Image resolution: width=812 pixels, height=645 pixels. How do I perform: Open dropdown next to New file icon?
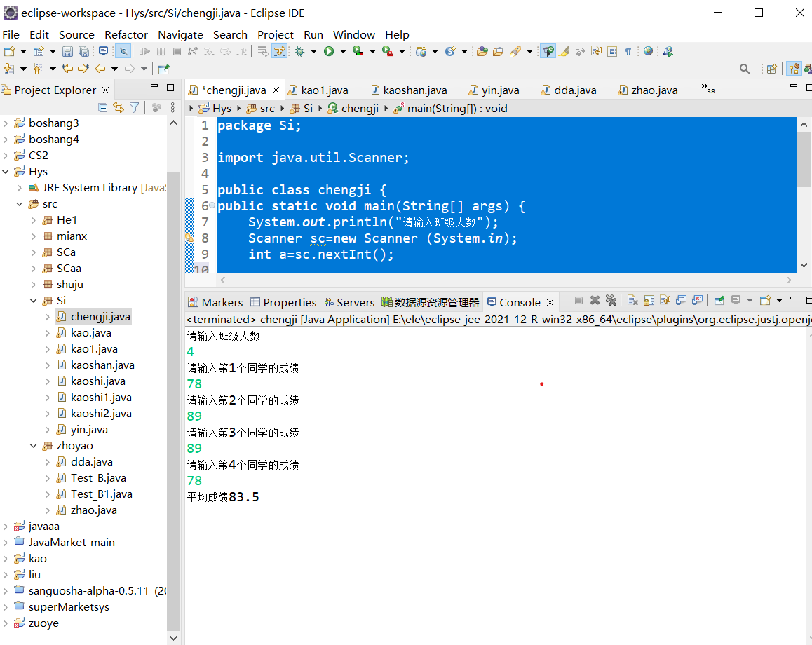tap(23, 51)
